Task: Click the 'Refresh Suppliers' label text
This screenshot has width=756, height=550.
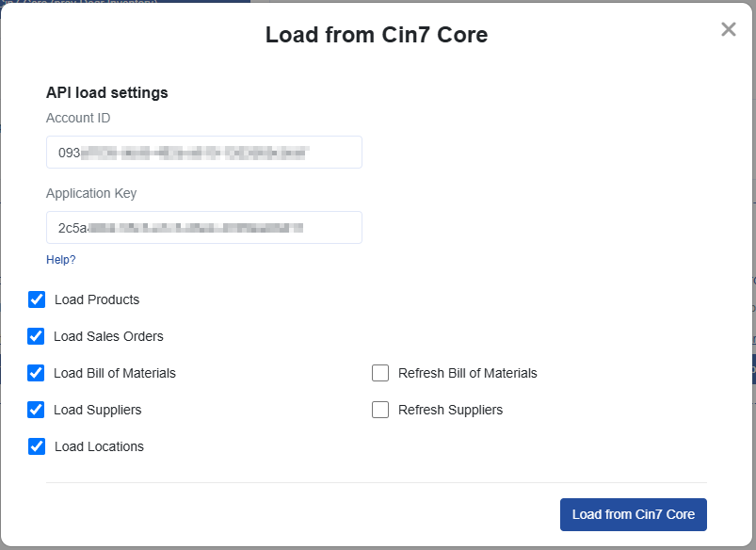Action: click(x=450, y=410)
